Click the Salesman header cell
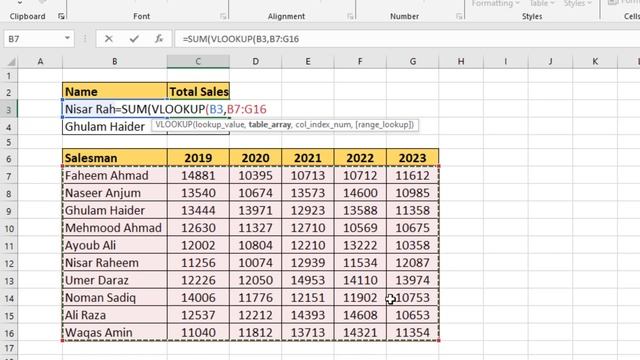Viewport: 640px width, 360px height. tap(115, 158)
